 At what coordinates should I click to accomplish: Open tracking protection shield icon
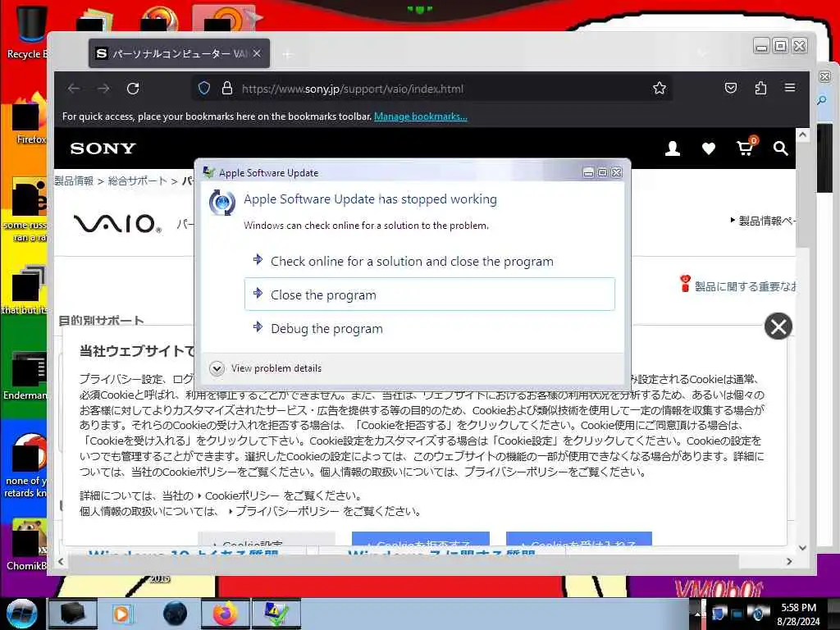tap(204, 89)
